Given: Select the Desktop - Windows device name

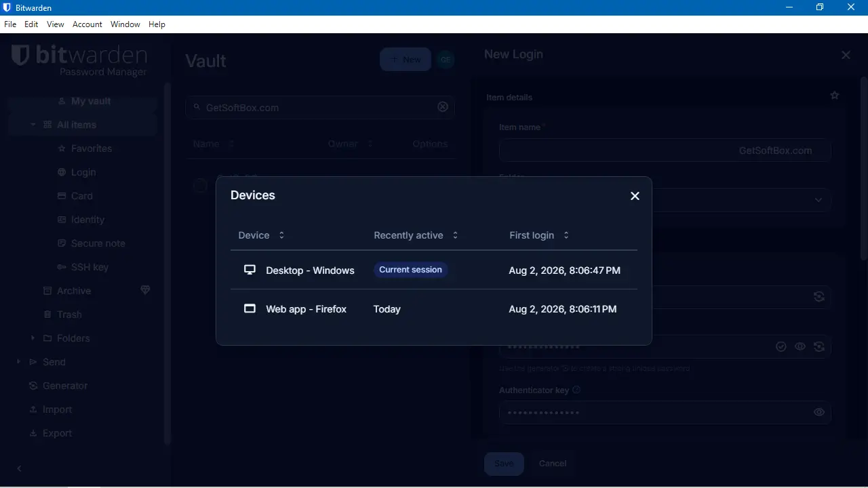Looking at the screenshot, I should coord(310,270).
